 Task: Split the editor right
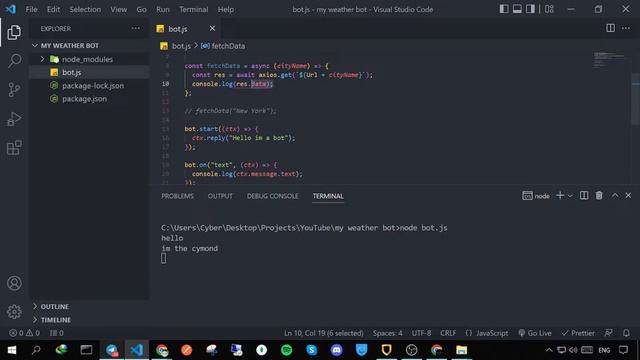point(610,28)
